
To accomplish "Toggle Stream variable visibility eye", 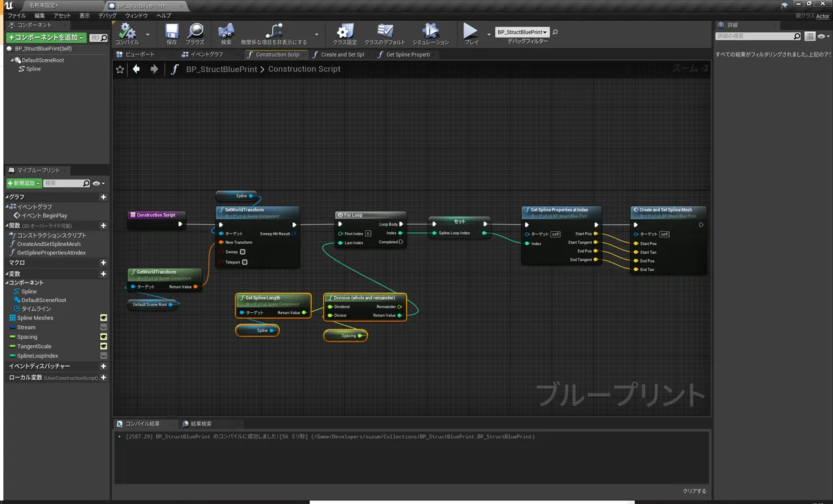I will (x=103, y=328).
